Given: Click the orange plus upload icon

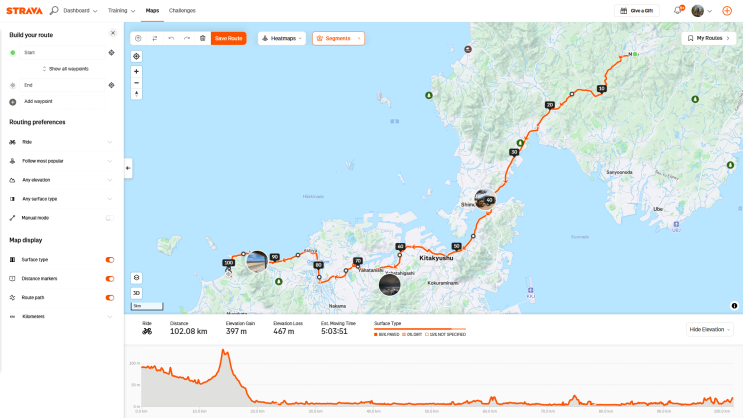Looking at the screenshot, I should [727, 10].
